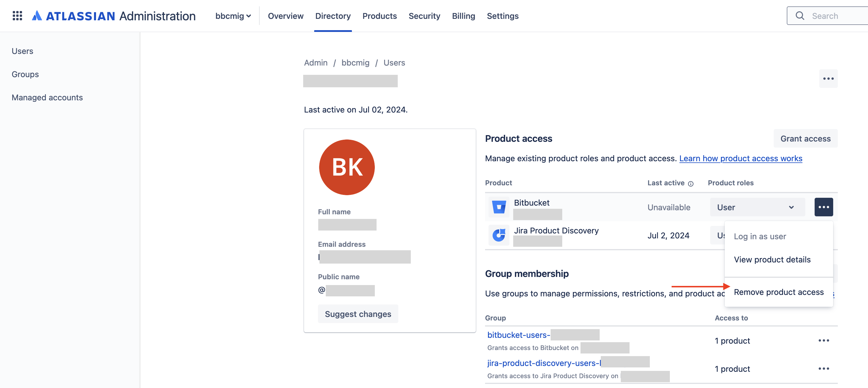Open bitbucket-users group options menu
Image resolution: width=868 pixels, height=388 pixels.
pos(824,340)
